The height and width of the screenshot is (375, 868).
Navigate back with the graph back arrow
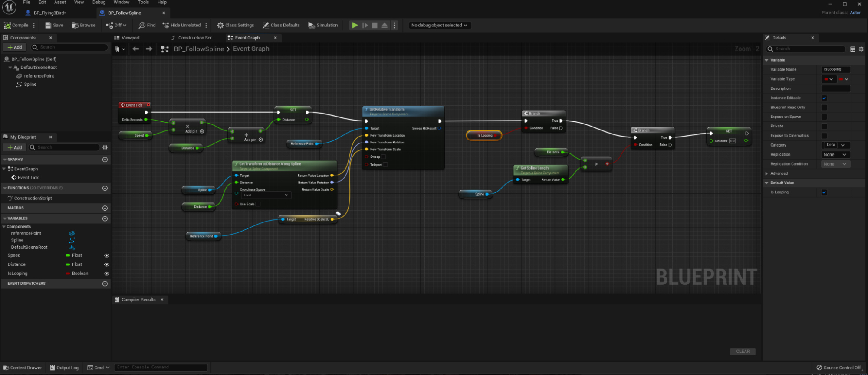[x=136, y=49]
